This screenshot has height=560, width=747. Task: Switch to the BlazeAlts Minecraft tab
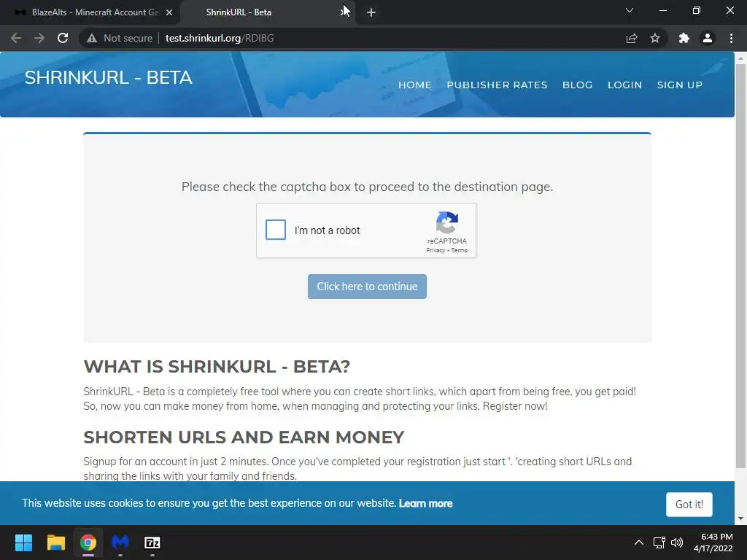click(90, 12)
